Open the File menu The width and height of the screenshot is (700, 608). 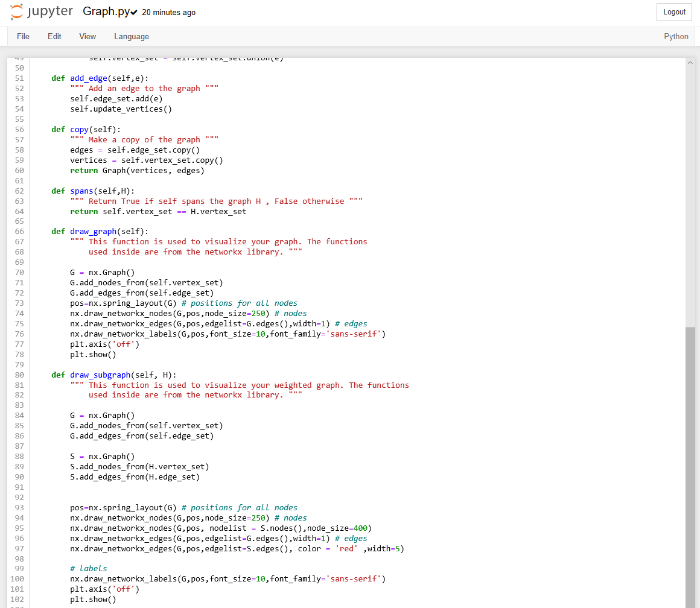(x=23, y=37)
